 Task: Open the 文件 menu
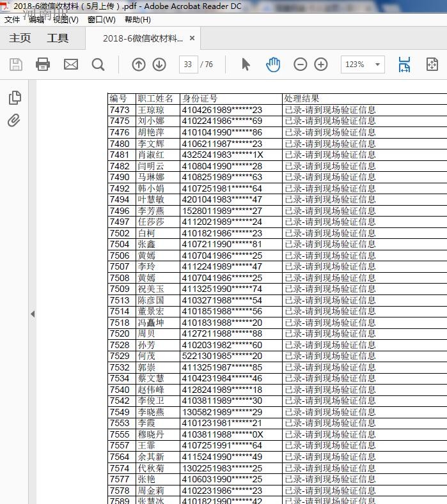(12, 20)
